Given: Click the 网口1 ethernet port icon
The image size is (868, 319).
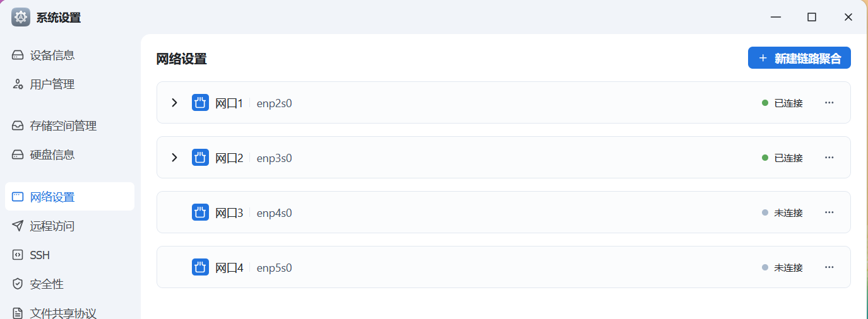Looking at the screenshot, I should coord(200,103).
